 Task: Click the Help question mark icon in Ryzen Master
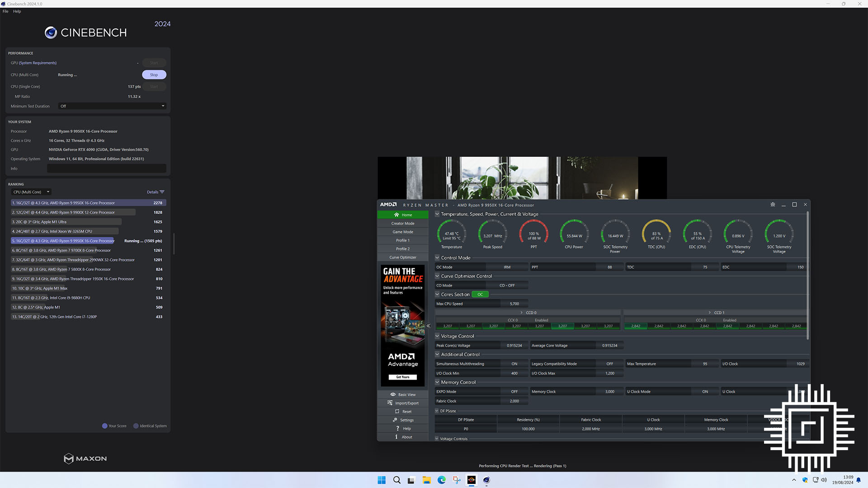[x=398, y=428]
